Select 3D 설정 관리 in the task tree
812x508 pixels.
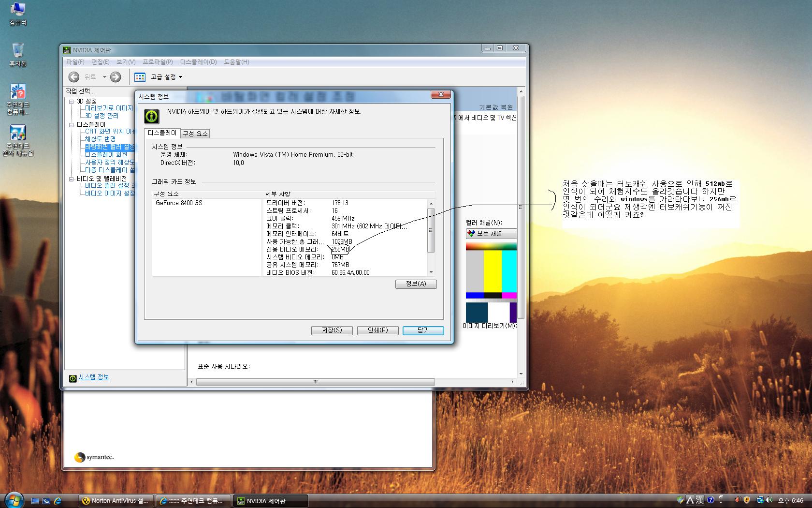tap(102, 116)
